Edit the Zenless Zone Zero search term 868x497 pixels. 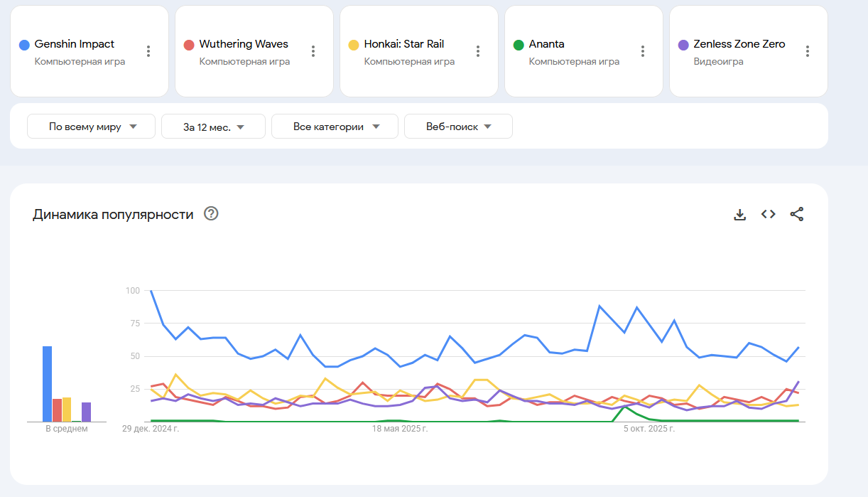pos(739,44)
